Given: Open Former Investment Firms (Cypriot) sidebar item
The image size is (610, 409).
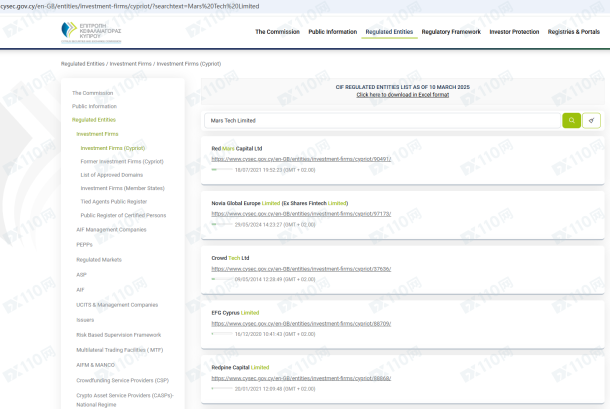Looking at the screenshot, I should [122, 161].
